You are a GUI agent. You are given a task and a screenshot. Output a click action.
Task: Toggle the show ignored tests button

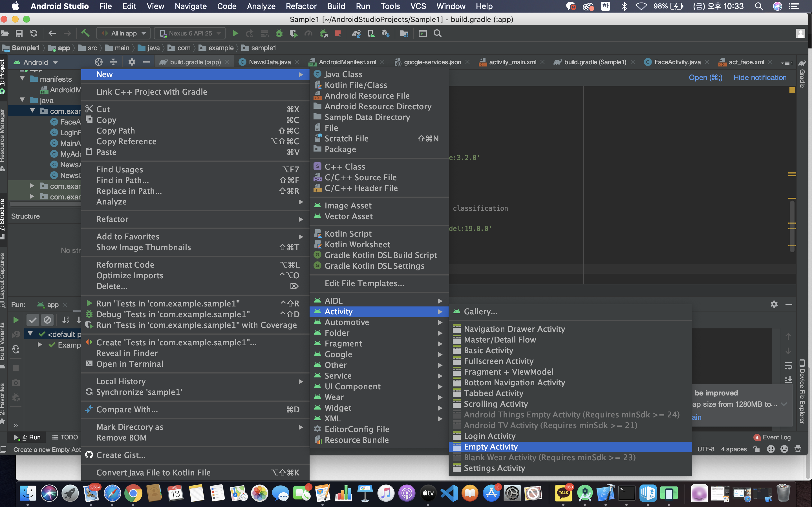(47, 320)
